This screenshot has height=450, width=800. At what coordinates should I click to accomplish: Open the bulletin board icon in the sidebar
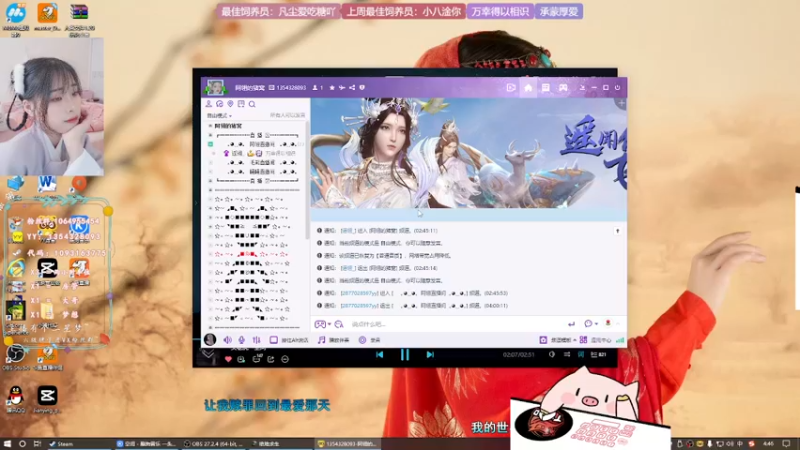click(241, 104)
